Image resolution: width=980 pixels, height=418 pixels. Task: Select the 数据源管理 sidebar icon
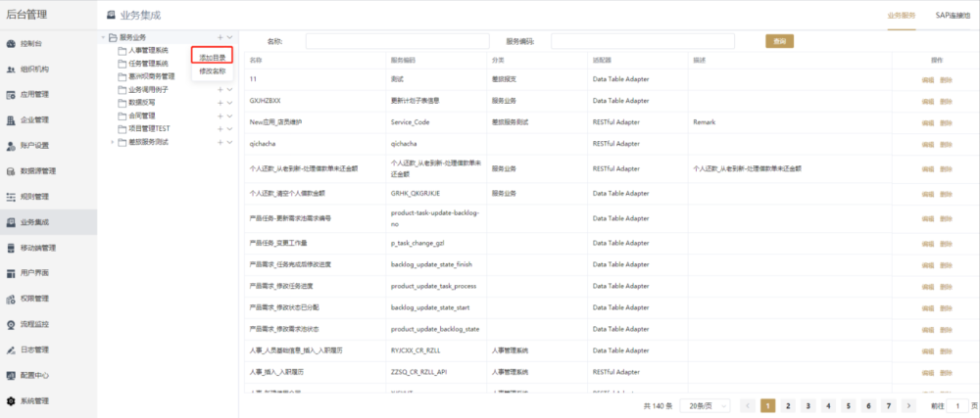(11, 171)
